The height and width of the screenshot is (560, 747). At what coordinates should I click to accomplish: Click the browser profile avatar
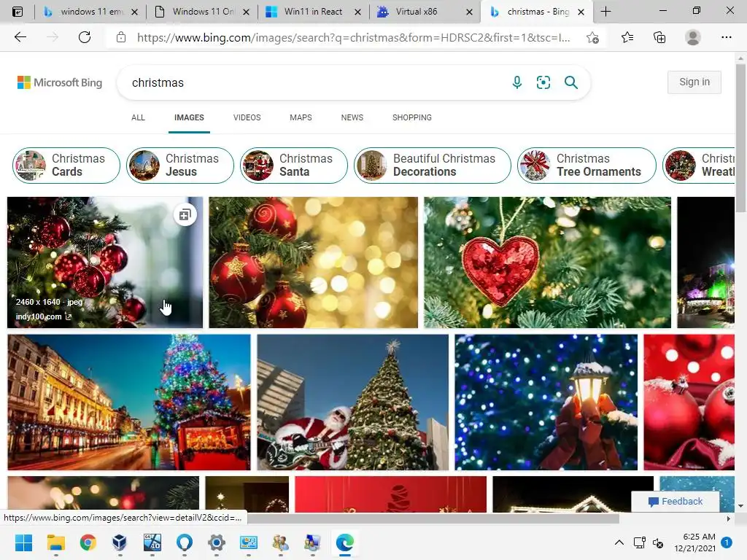(693, 37)
